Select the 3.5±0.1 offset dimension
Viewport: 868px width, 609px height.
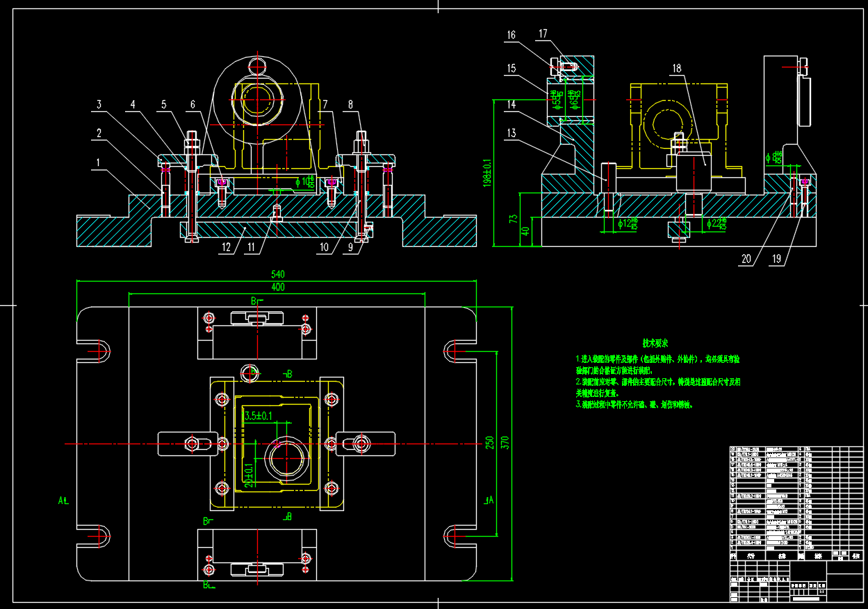click(x=257, y=416)
